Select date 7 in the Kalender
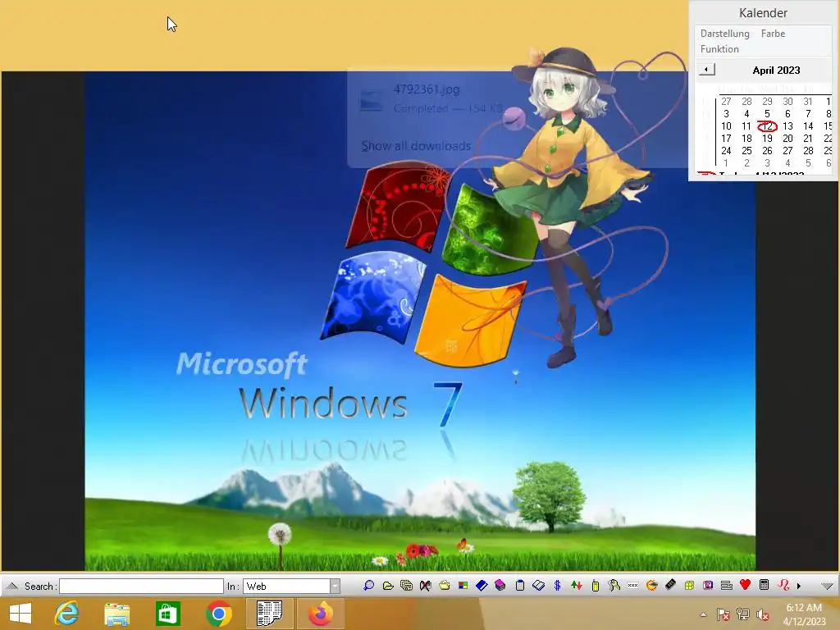 pyautogui.click(x=808, y=113)
